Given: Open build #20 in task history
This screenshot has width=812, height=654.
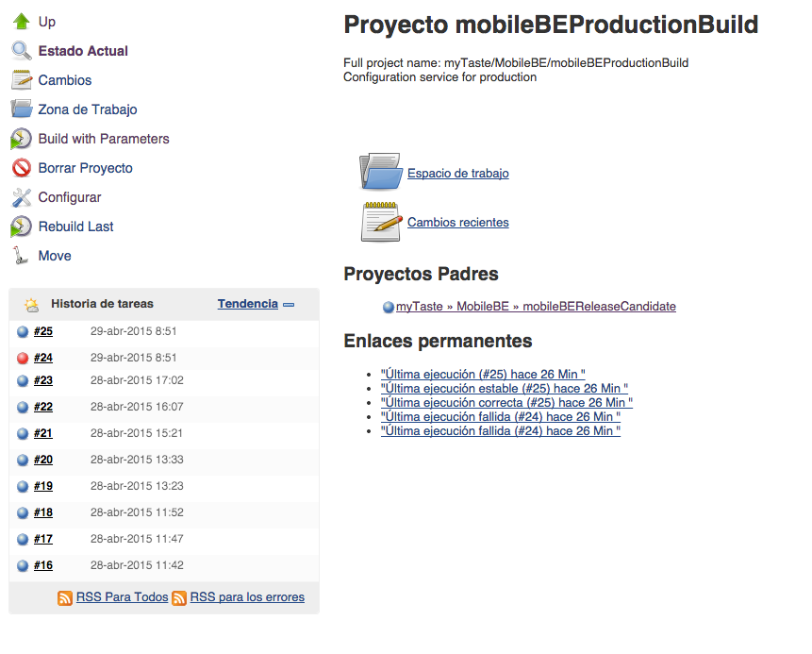Looking at the screenshot, I should click(43, 461).
